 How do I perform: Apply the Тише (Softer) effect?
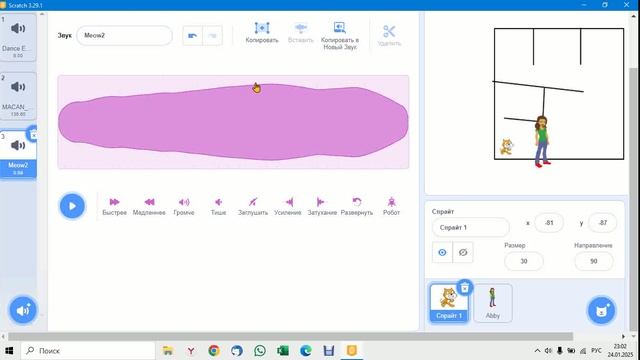(218, 206)
